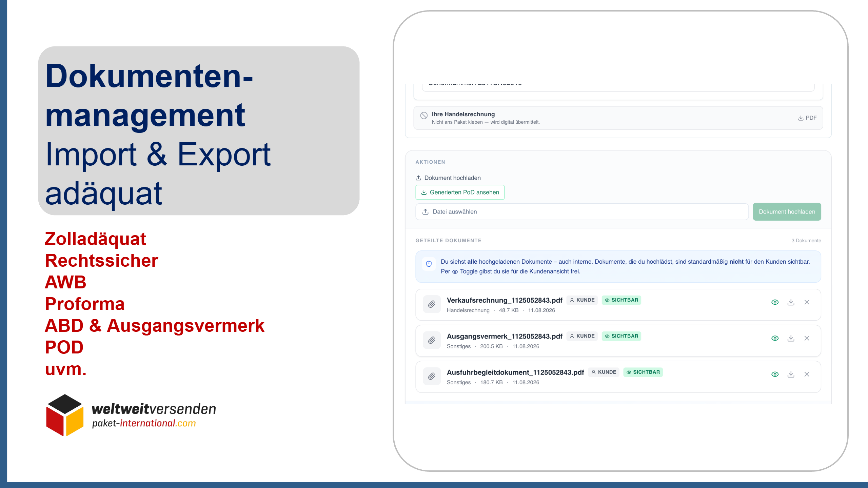Click 'Handelsrechnung' type label under Verkaufsrechnung
The width and height of the screenshot is (868, 488).
point(468,310)
